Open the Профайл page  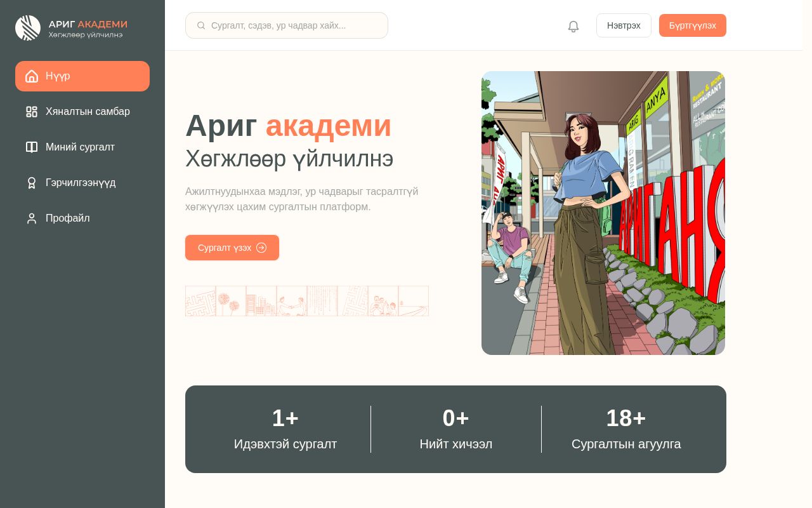coord(82,218)
